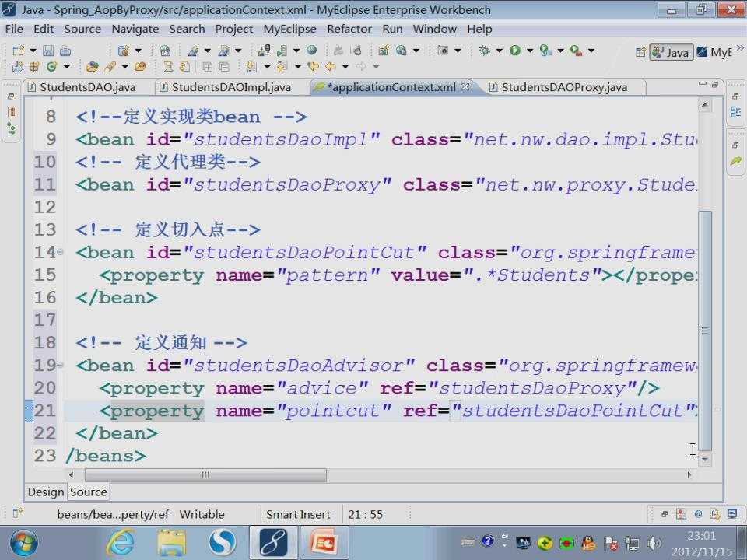This screenshot has height=560, width=747.
Task: Click the horizontal scrollbar thumb
Action: [205, 474]
